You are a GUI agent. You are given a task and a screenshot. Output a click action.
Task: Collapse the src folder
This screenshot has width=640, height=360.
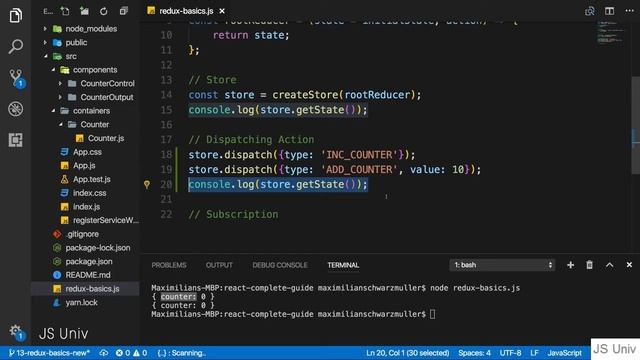(85, 56)
